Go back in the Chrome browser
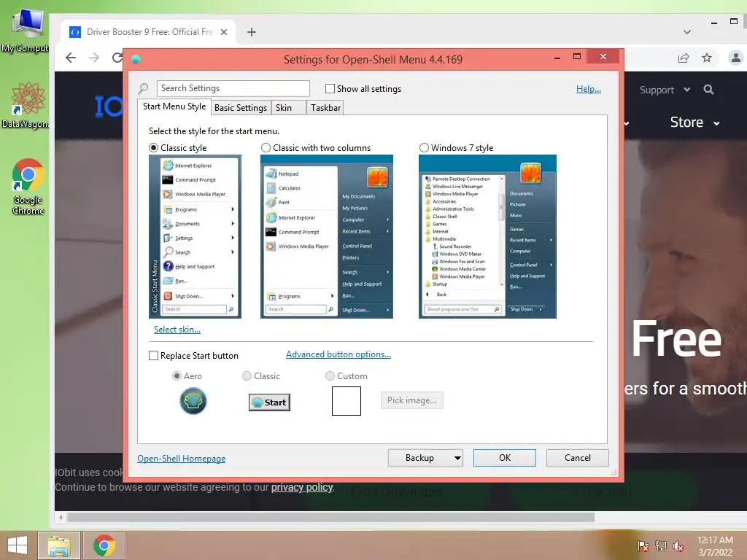The image size is (747, 560). click(71, 58)
